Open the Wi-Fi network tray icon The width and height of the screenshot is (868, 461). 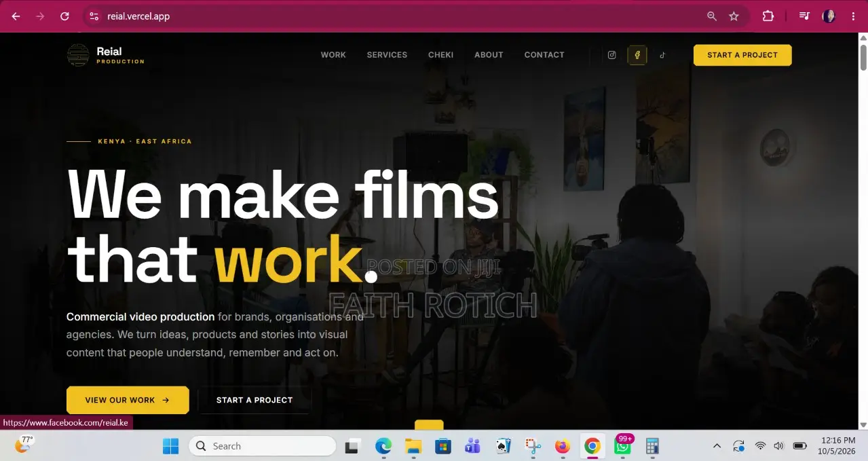click(x=760, y=446)
